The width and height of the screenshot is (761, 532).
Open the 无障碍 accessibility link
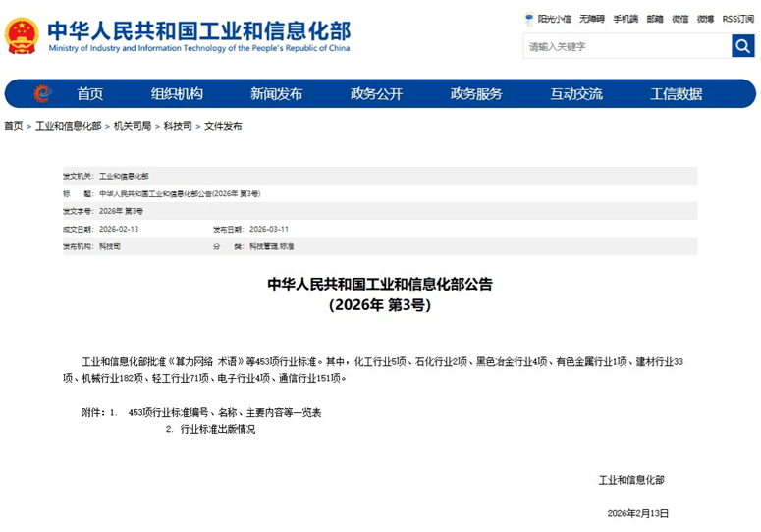tap(592, 19)
